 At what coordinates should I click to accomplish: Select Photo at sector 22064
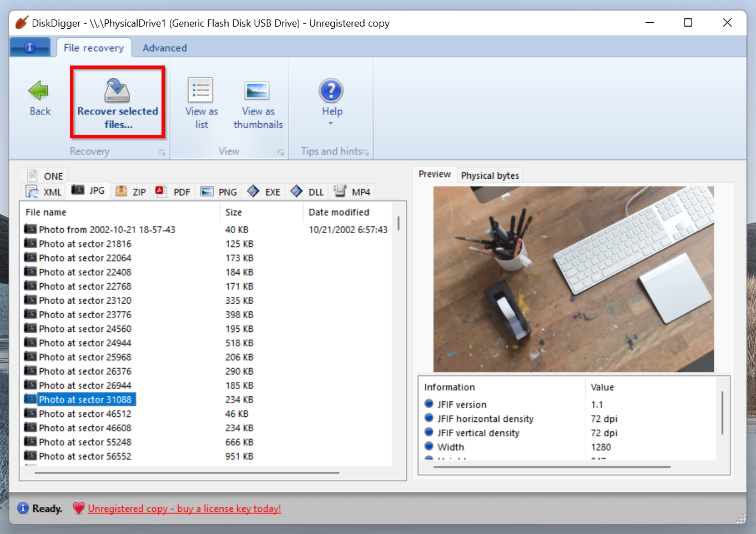click(85, 258)
